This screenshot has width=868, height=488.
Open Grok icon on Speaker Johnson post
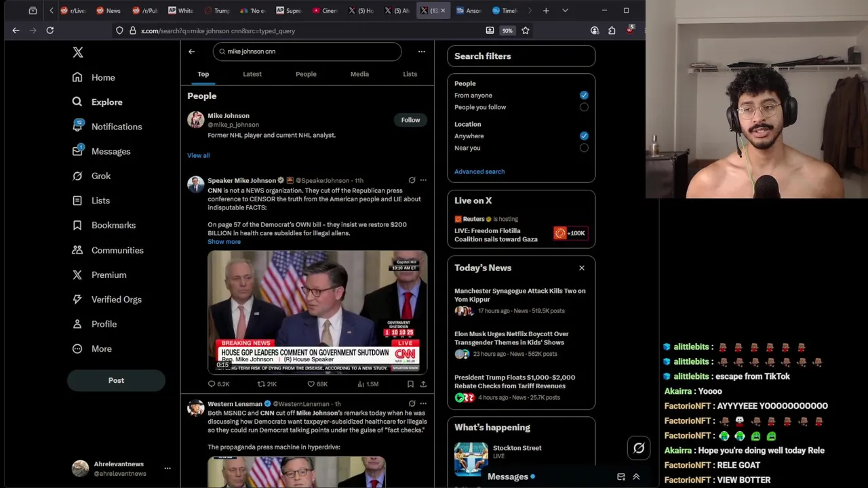(412, 180)
